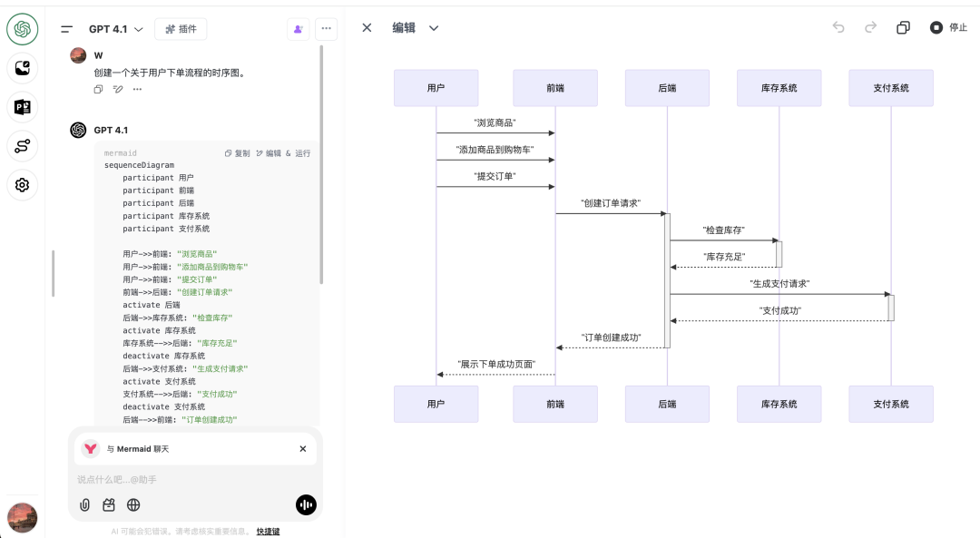Select the image tool icon in the left sidebar

(x=22, y=68)
